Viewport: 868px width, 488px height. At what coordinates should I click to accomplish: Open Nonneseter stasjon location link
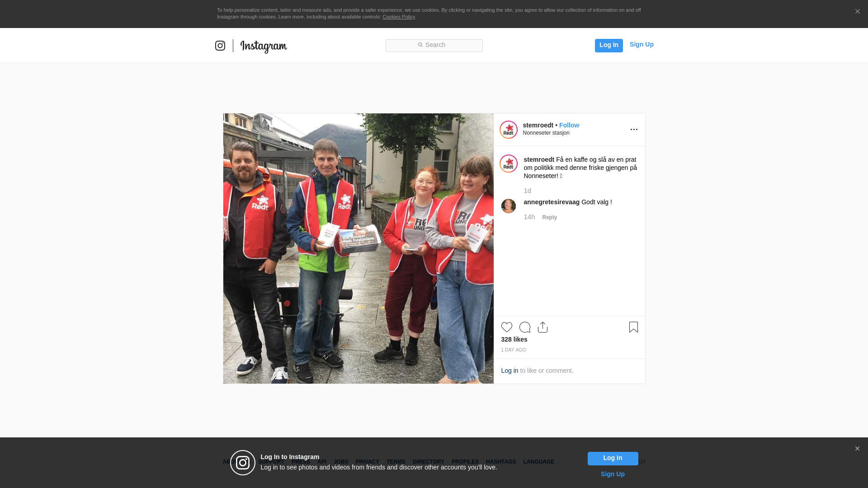pyautogui.click(x=546, y=133)
